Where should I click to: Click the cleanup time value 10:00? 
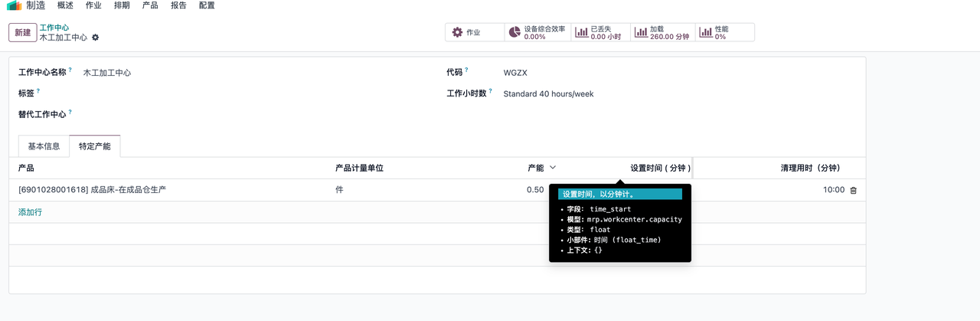[834, 190]
